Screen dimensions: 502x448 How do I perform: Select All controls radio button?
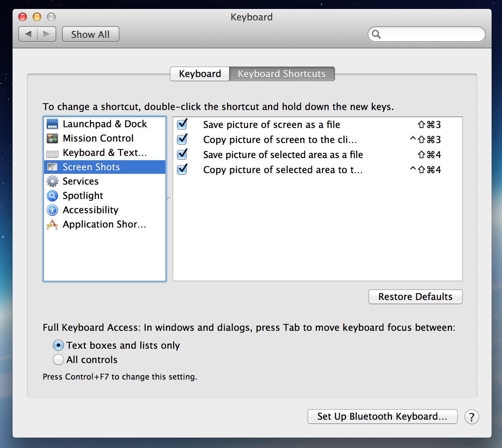click(x=58, y=359)
